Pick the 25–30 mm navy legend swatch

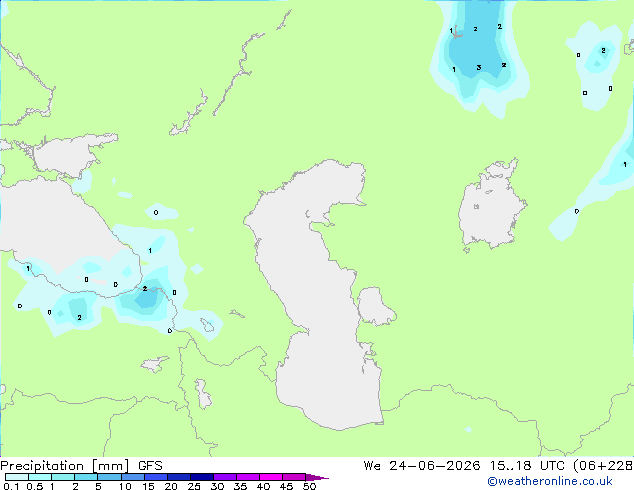202,477
